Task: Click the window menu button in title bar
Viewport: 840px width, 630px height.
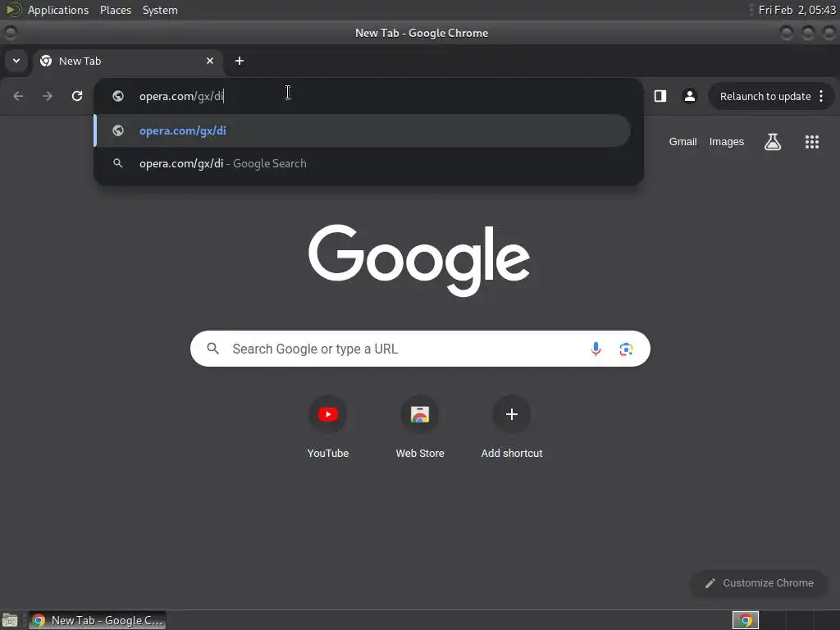Action: coord(10,33)
